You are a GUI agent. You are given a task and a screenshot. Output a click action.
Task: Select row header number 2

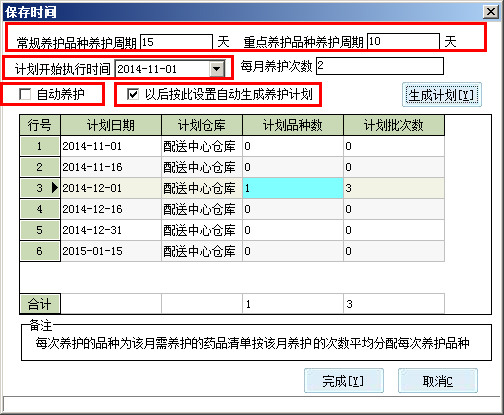(x=40, y=167)
